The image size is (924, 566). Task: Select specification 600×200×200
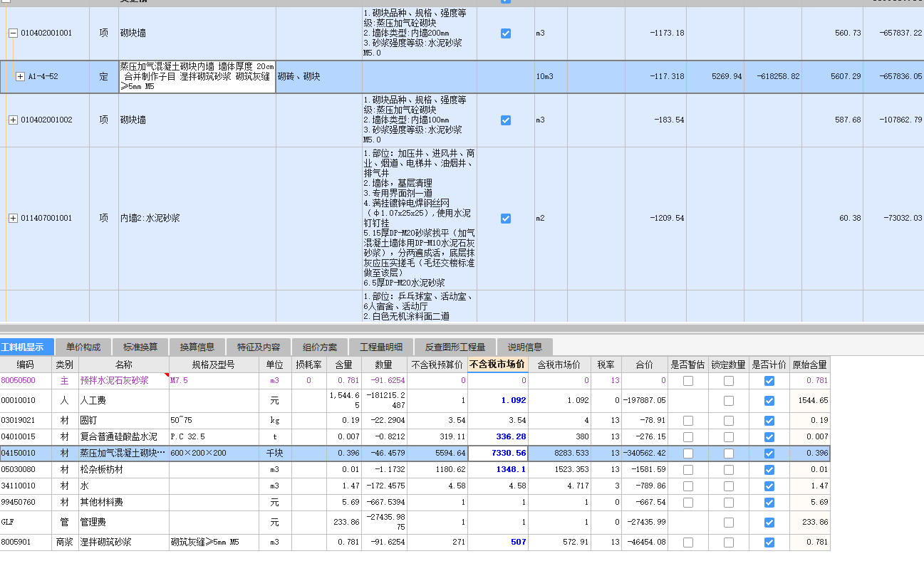click(214, 453)
